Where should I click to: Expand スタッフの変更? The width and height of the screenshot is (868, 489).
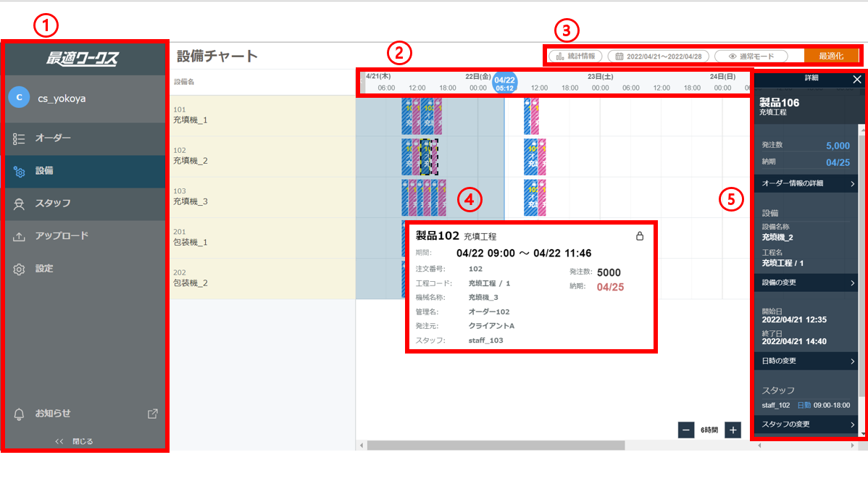coord(806,425)
